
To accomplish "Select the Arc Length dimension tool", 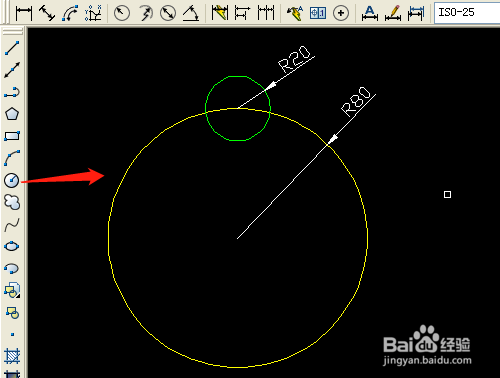I will 70,13.
